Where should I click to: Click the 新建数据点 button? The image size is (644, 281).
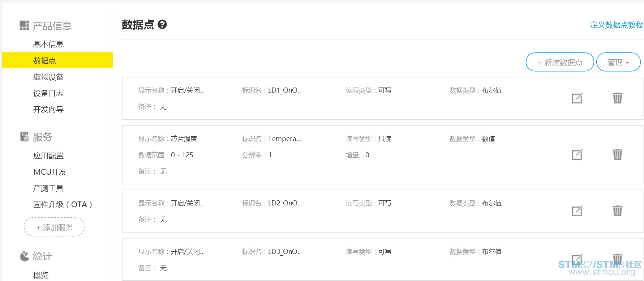point(560,62)
